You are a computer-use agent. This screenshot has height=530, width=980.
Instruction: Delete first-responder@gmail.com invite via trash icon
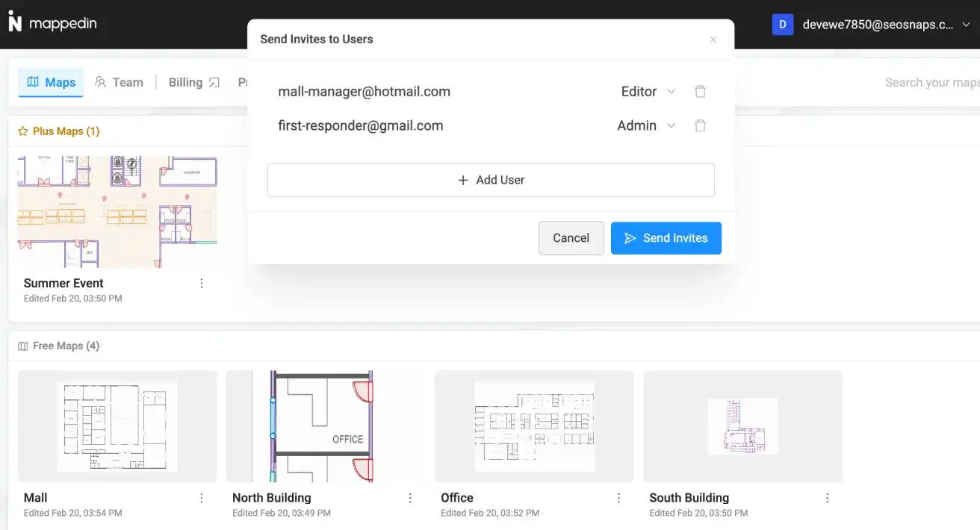(700, 125)
